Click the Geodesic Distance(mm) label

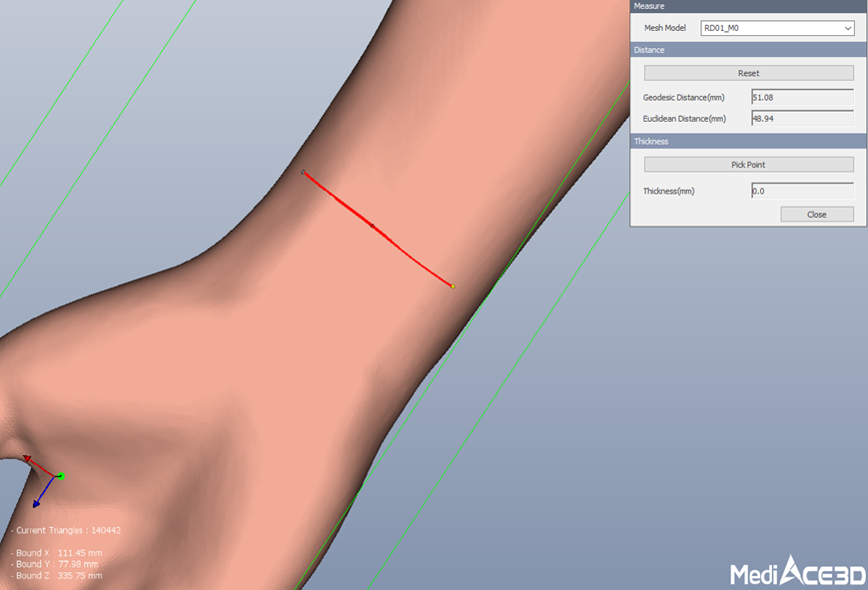(683, 98)
